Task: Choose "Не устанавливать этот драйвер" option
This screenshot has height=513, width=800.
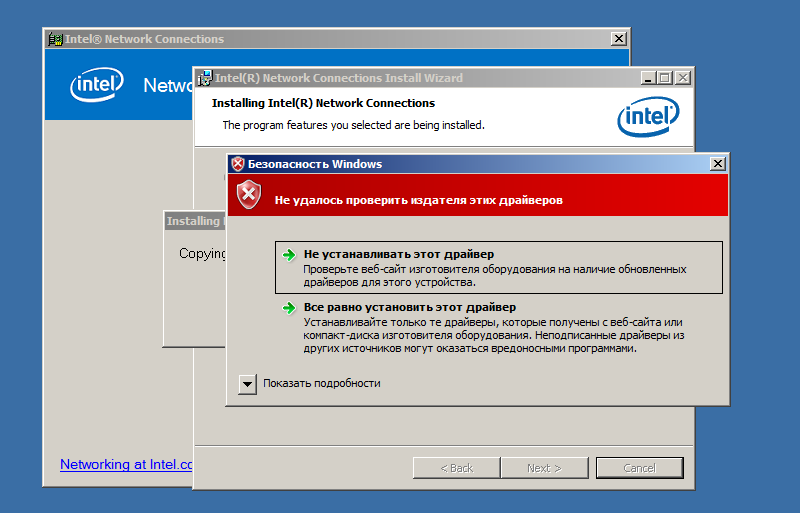Action: pyautogui.click(x=498, y=267)
